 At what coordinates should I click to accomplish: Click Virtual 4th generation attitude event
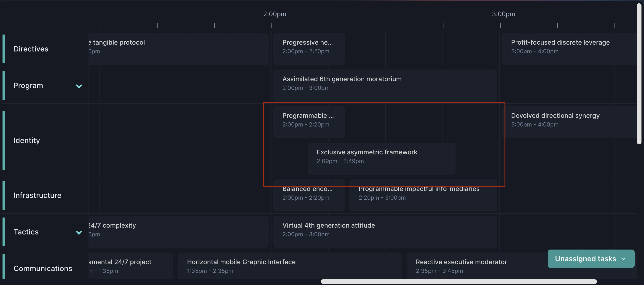pyautogui.click(x=385, y=232)
